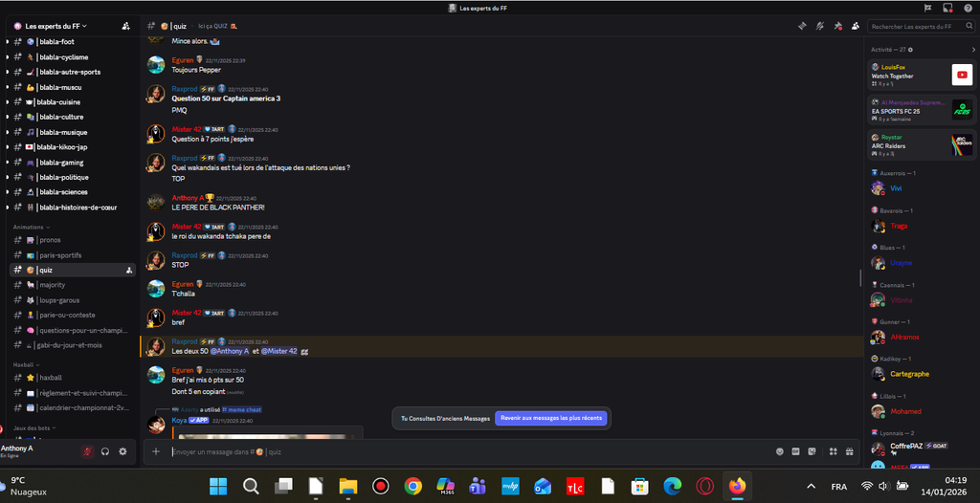
Task: Collapse the Animations category
Action: click(x=32, y=227)
